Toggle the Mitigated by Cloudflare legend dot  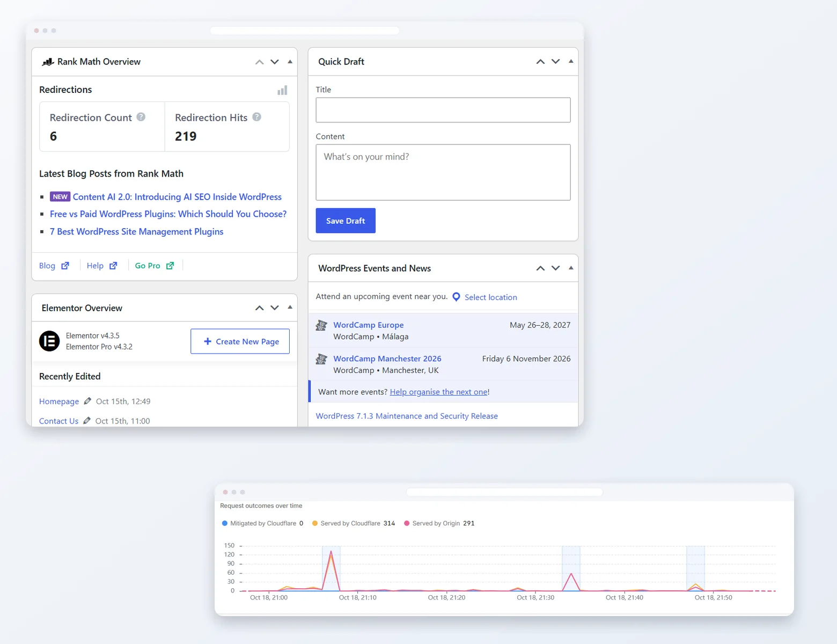tap(225, 523)
